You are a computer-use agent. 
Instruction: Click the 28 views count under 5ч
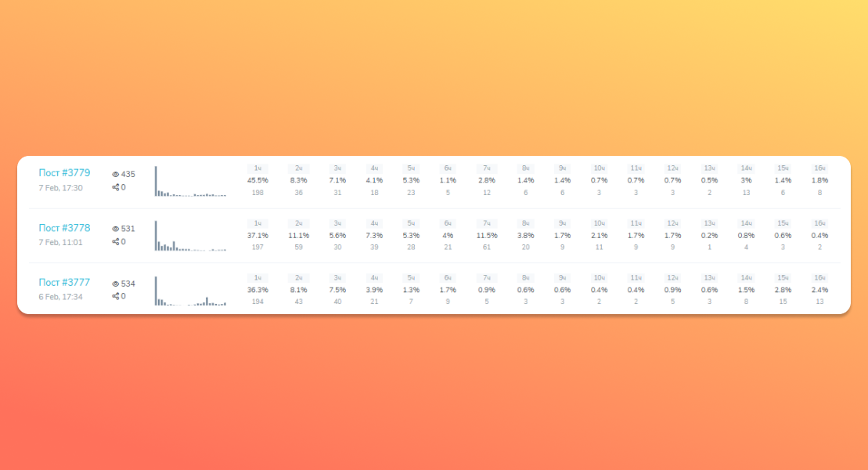pos(411,248)
